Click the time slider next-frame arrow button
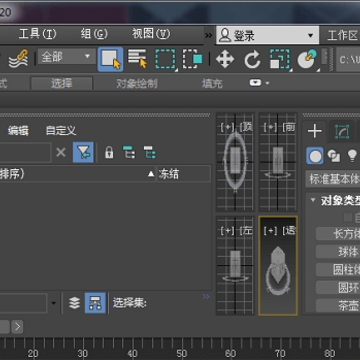The height and width of the screenshot is (360, 360). (17, 327)
